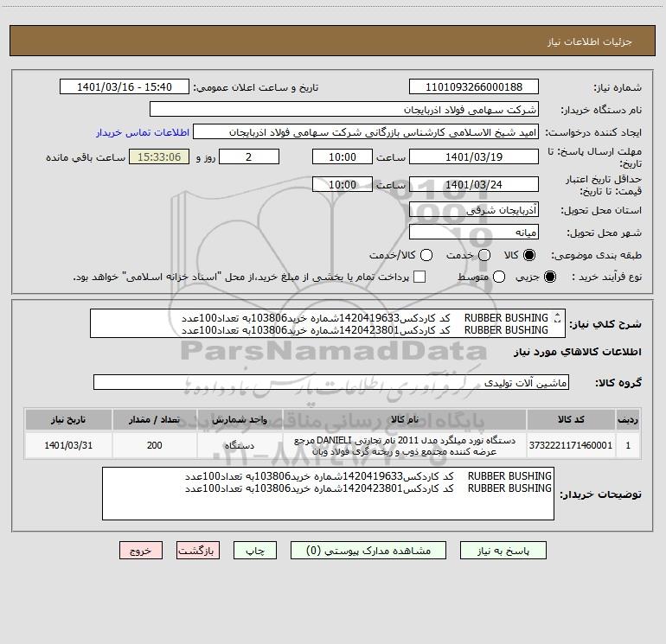The image size is (666, 644).
Task: Select the کد کالا column header
Action: pos(571,420)
